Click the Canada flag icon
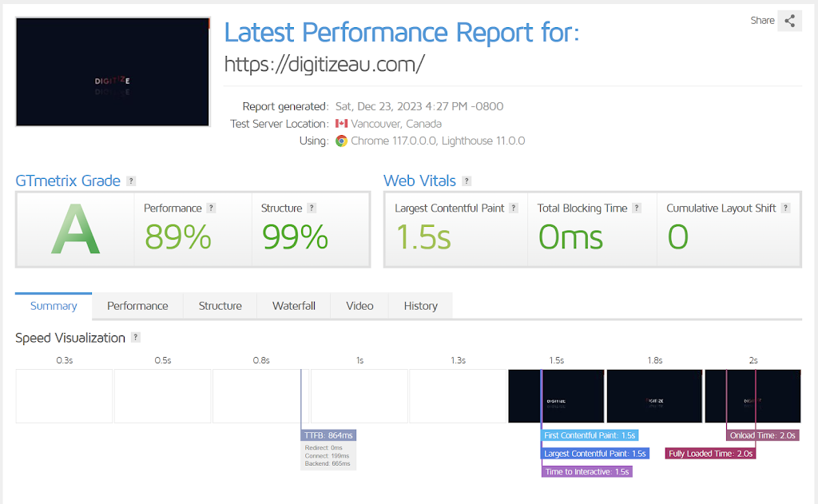818x504 pixels. click(x=341, y=124)
